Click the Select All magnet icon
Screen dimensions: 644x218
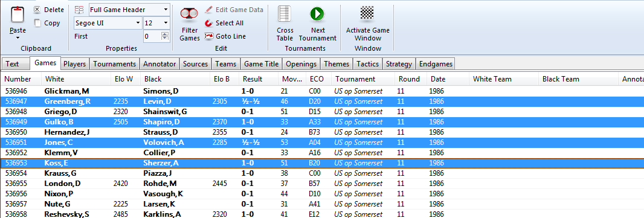[208, 23]
